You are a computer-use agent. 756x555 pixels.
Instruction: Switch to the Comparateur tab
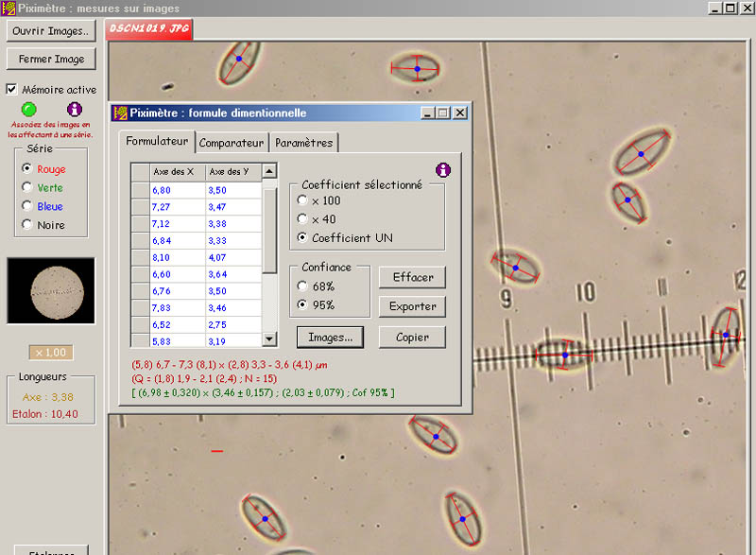[232, 143]
